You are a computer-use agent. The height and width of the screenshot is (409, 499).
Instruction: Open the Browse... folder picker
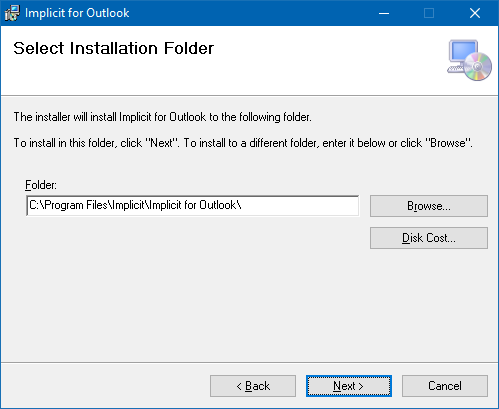coord(429,206)
